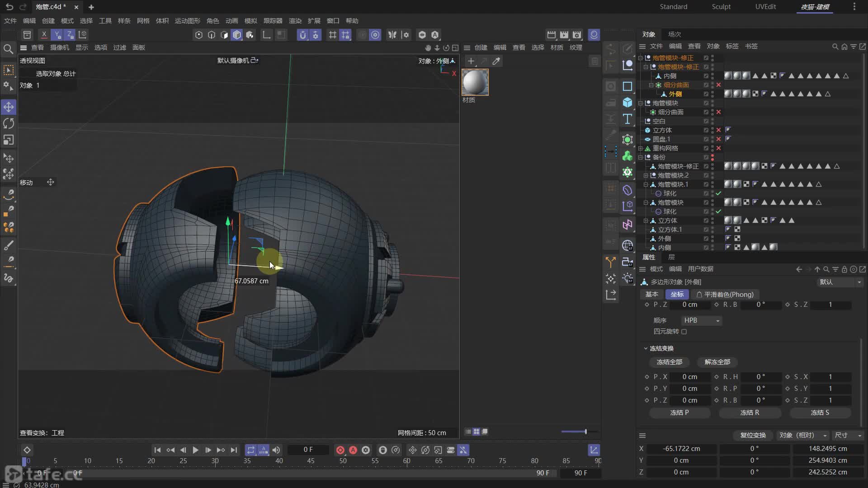Click the Edit Render Settings icon

click(x=577, y=35)
